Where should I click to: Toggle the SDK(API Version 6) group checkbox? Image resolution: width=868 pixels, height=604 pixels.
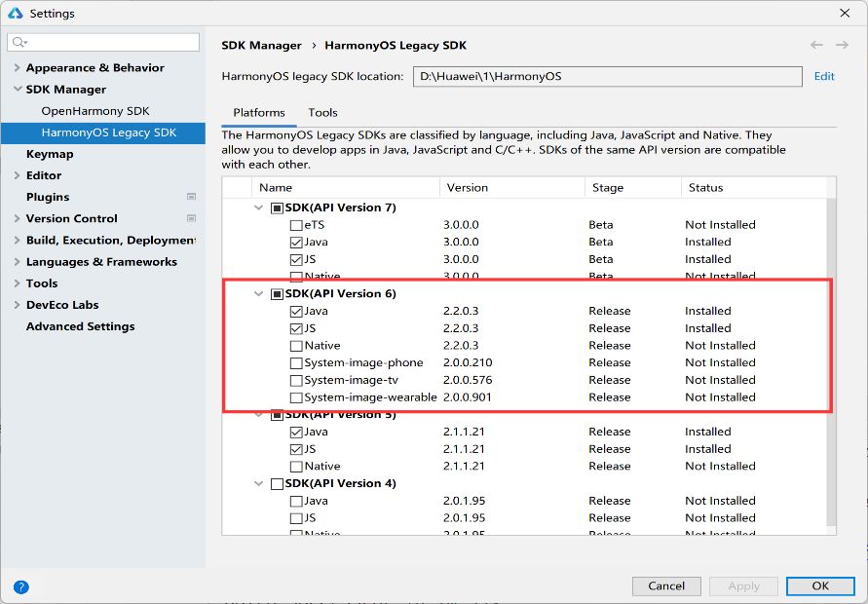tap(277, 294)
